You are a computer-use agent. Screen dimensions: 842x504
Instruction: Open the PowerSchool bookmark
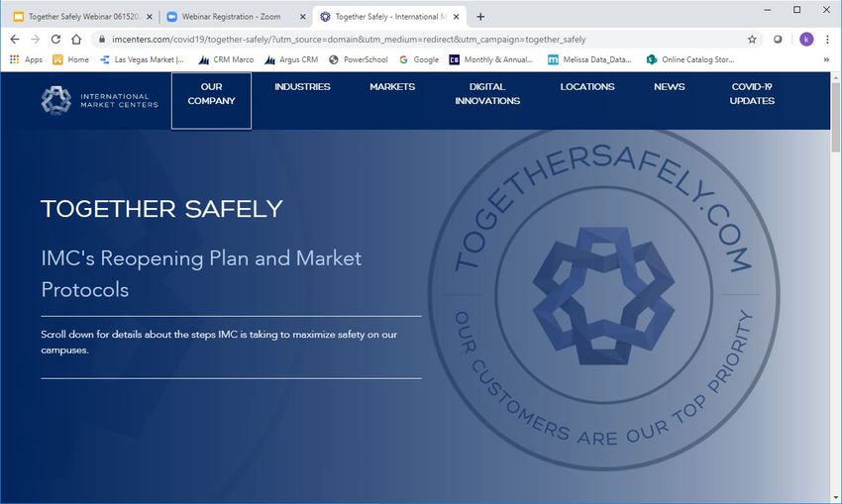point(359,59)
